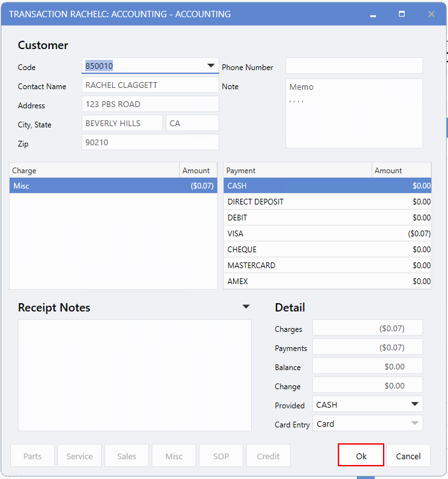Click the Zip code field
Image resolution: width=448 pixels, height=479 pixels.
click(150, 143)
